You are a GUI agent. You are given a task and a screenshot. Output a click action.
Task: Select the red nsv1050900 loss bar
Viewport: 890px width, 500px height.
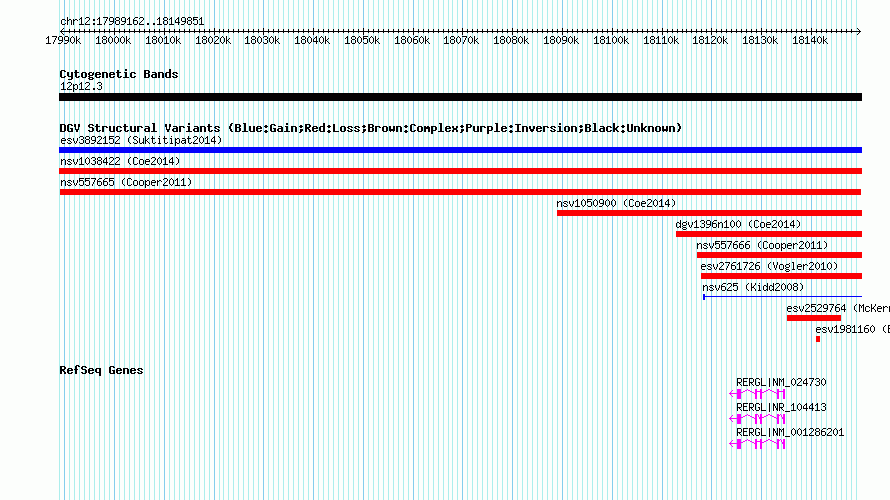[710, 213]
